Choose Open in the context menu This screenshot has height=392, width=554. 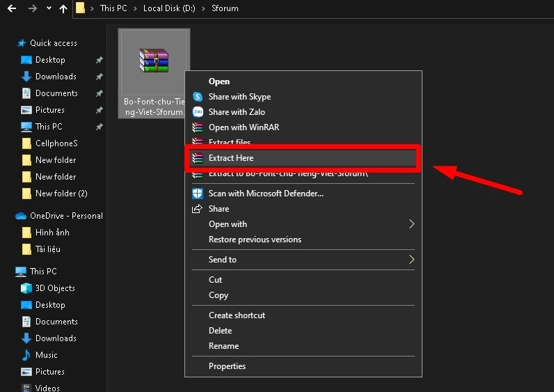click(x=219, y=81)
